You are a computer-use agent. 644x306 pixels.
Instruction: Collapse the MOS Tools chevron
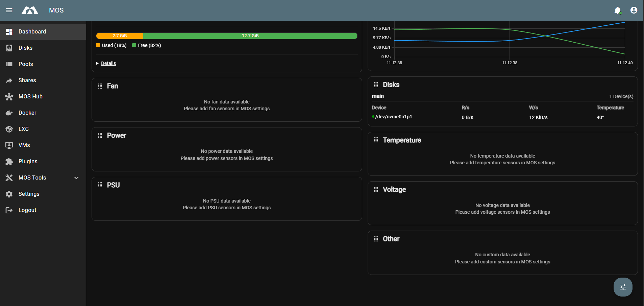(x=76, y=178)
